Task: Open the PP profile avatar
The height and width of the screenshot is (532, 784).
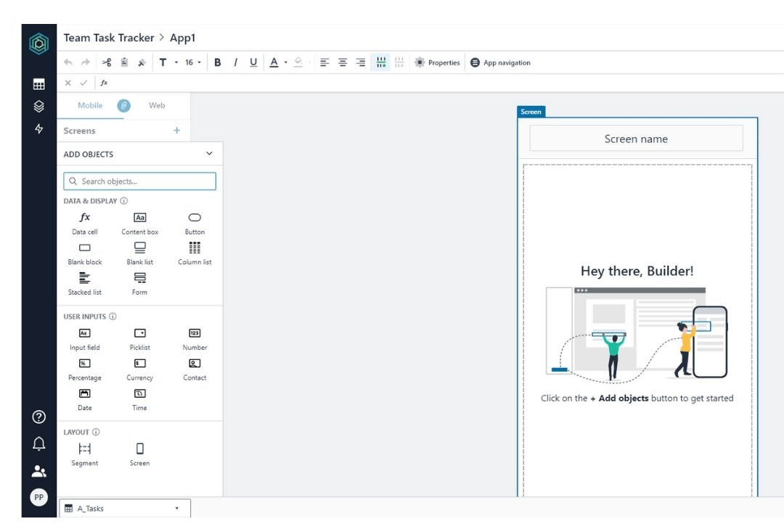Action: (x=38, y=497)
